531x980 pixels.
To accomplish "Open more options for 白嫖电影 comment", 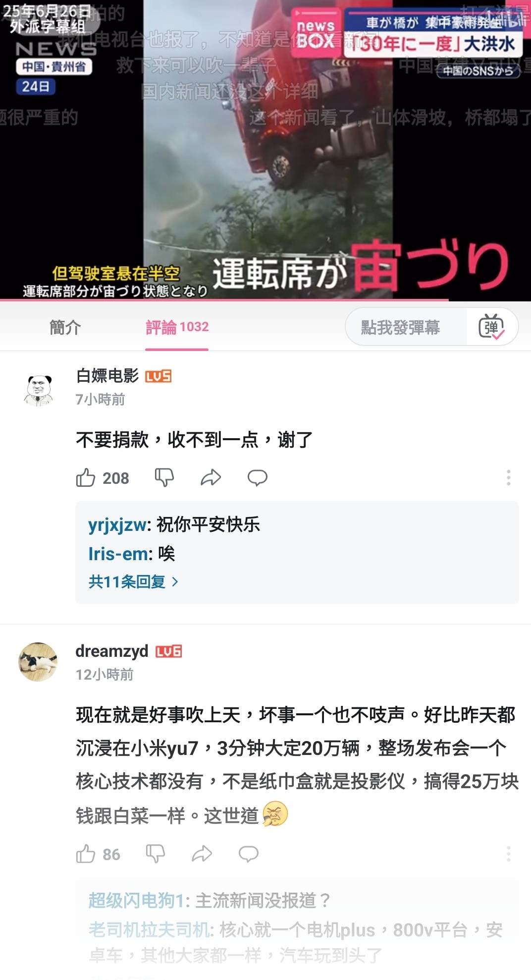I will tap(508, 477).
